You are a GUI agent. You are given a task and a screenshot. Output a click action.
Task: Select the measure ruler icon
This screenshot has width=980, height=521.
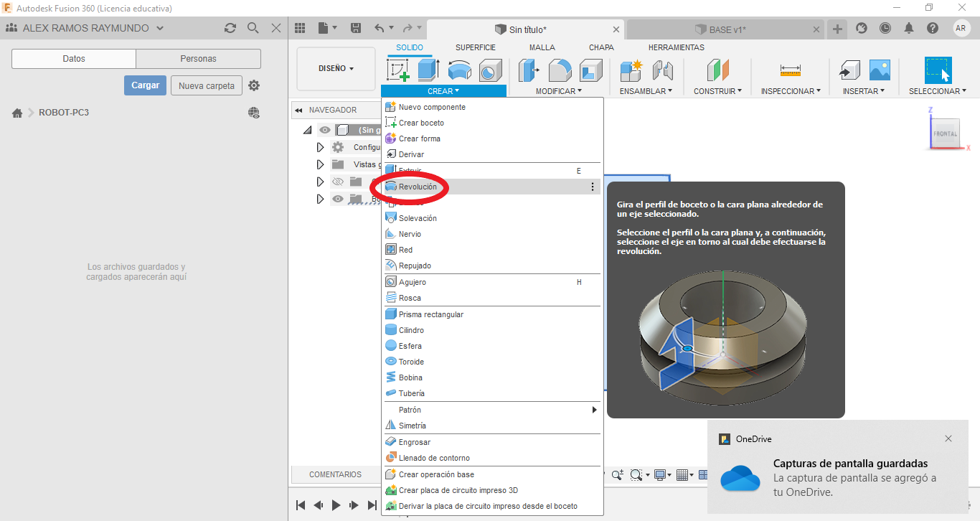coord(790,70)
